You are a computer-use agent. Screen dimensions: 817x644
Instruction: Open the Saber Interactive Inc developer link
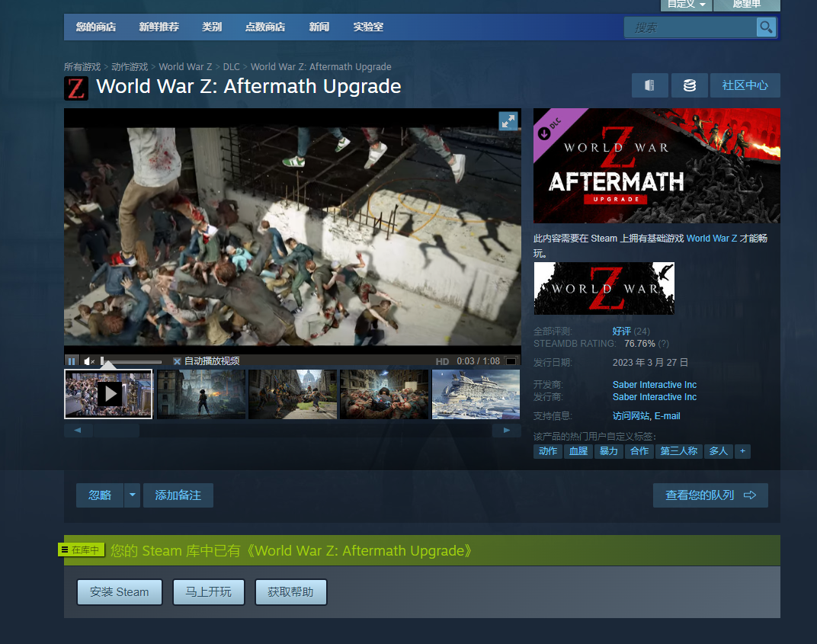[654, 385]
